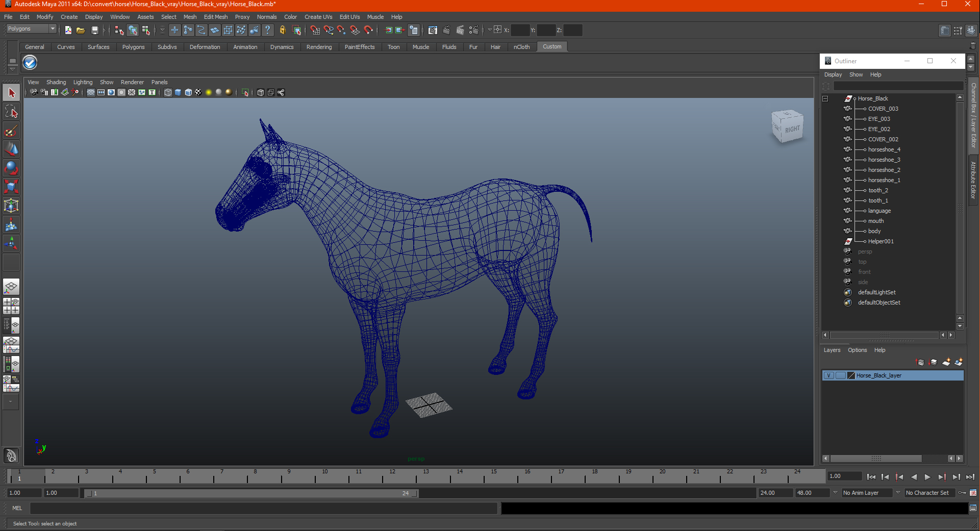Open the Outliner Display menu
980x531 pixels.
(x=833, y=74)
